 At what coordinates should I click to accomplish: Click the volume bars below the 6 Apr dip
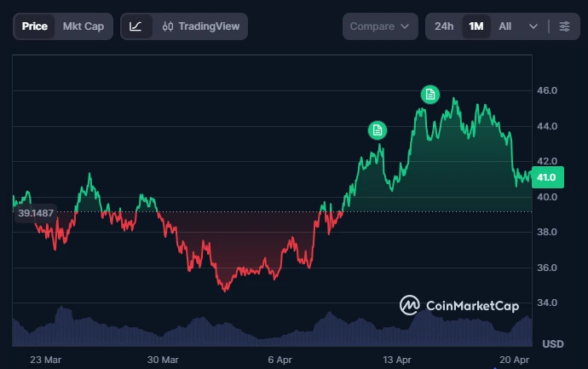(280, 334)
